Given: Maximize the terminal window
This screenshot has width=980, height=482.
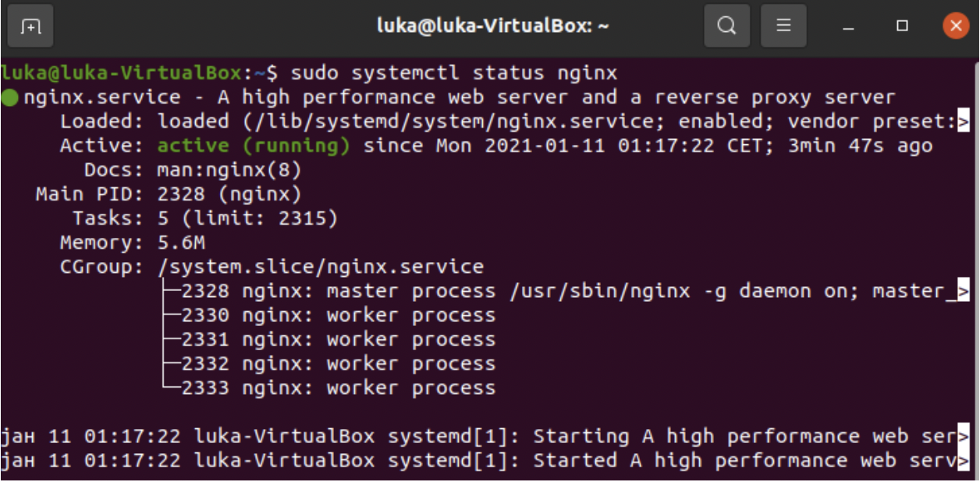Looking at the screenshot, I should (902, 27).
